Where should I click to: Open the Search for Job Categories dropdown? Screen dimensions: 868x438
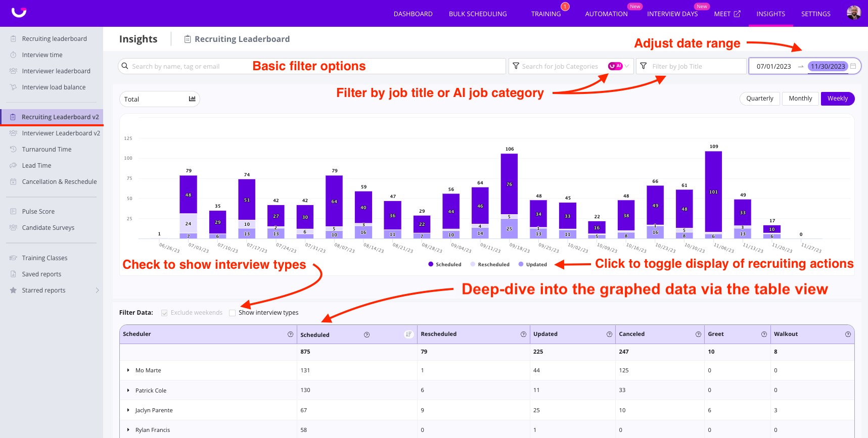point(571,66)
